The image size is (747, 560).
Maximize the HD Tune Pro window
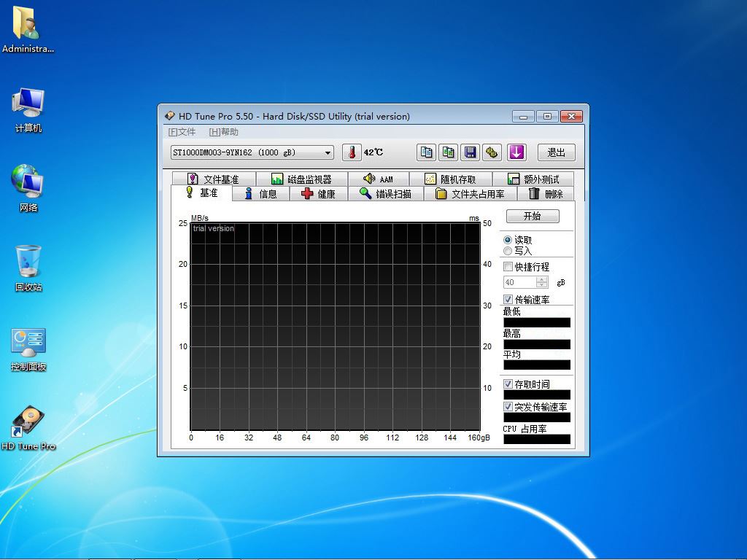pos(547,116)
